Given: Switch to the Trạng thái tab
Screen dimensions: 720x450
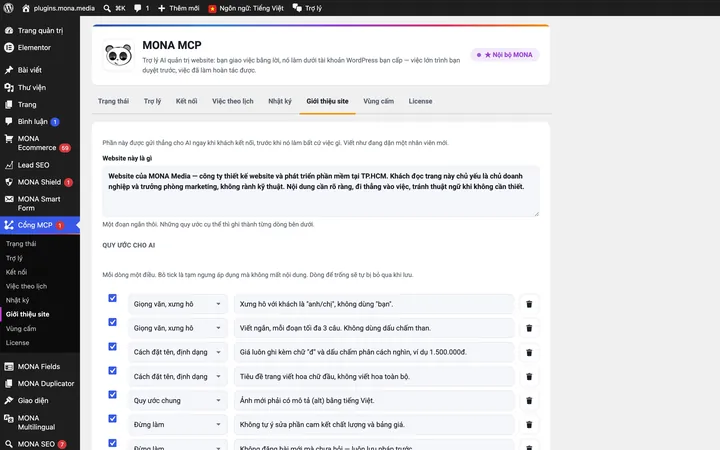Looking at the screenshot, I should 113,101.
